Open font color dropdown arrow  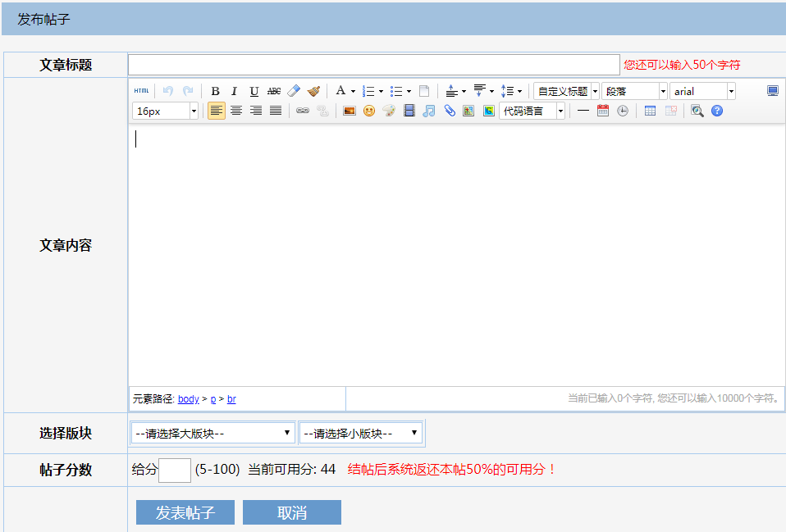point(353,91)
